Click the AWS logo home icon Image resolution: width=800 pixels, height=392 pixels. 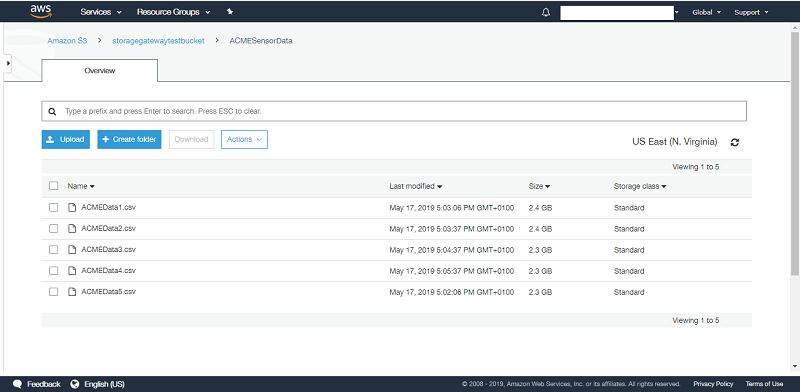click(x=41, y=11)
